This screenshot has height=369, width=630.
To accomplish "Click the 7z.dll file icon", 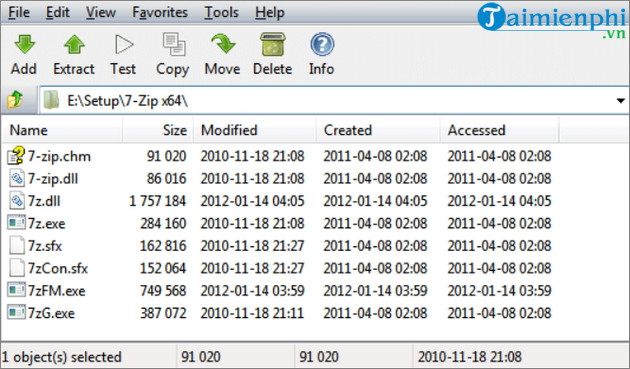I will [16, 201].
